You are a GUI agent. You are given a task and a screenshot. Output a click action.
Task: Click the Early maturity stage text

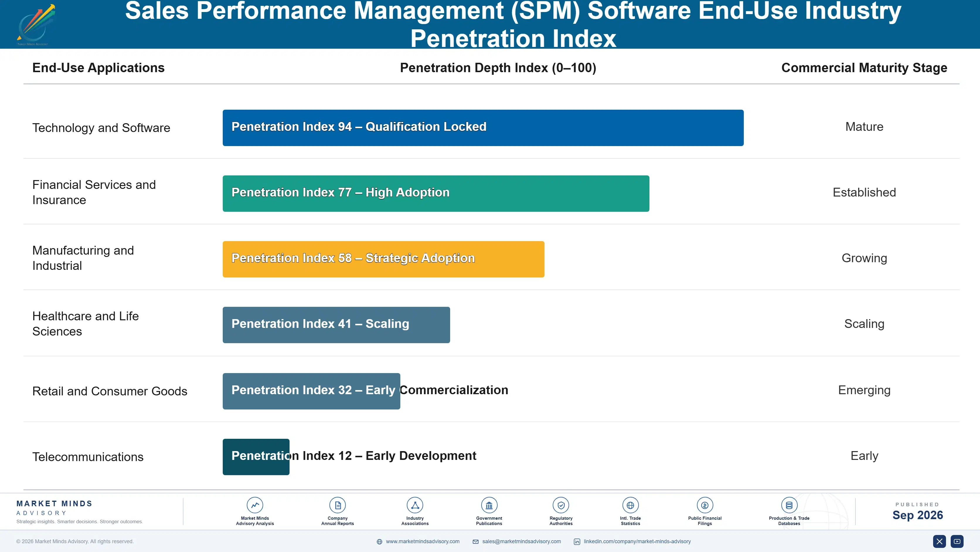tap(864, 456)
